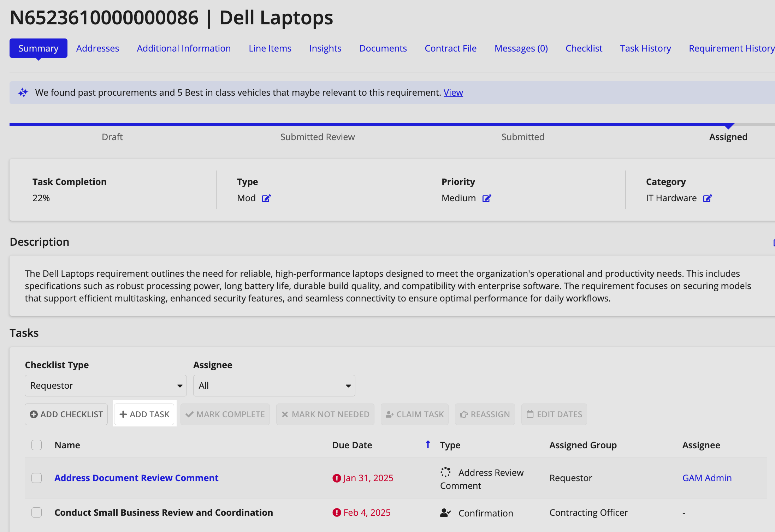Click the CLAIM TASK button
775x532 pixels.
point(415,414)
